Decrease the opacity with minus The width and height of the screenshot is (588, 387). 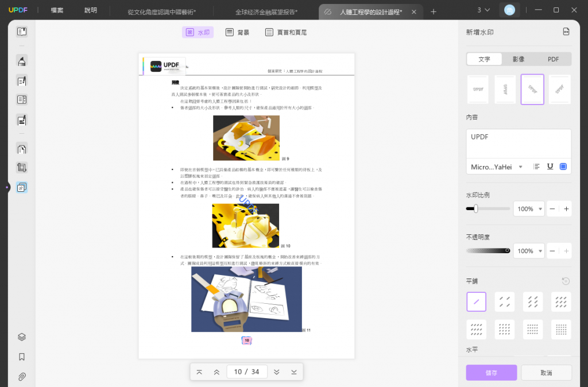552,251
